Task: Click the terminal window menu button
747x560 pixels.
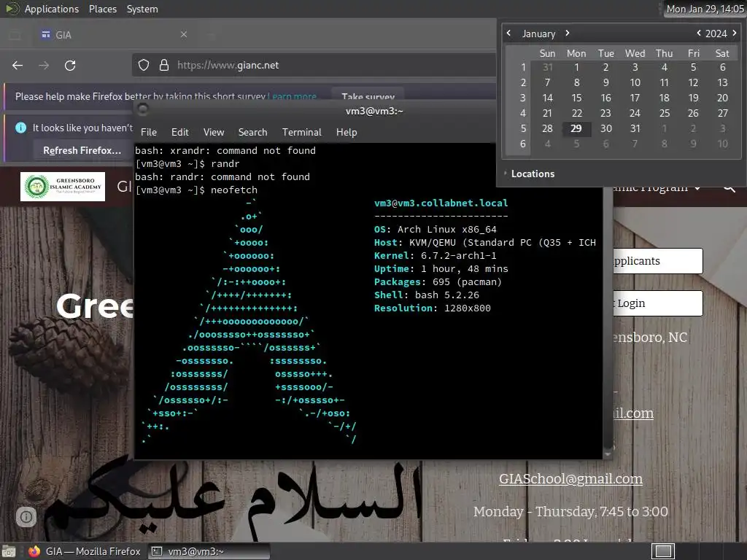Action: [x=142, y=110]
